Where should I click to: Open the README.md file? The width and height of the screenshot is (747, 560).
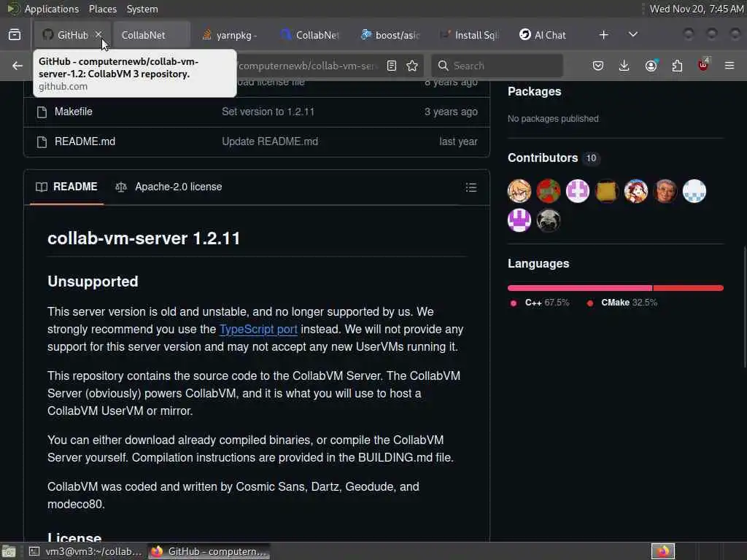point(85,141)
